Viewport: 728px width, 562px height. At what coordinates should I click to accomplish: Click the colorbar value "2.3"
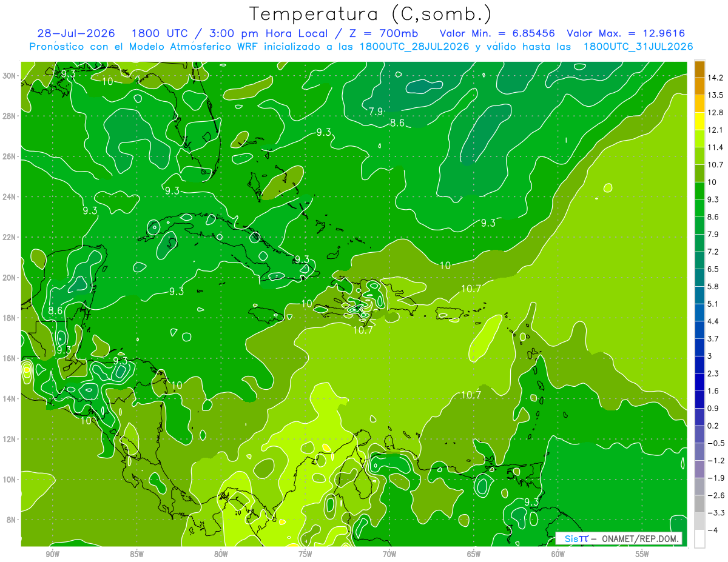(713, 373)
